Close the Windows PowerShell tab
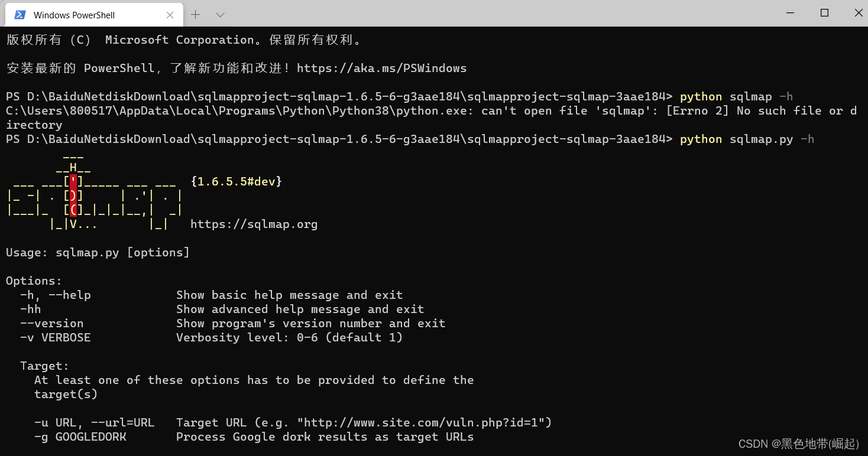 coord(170,14)
